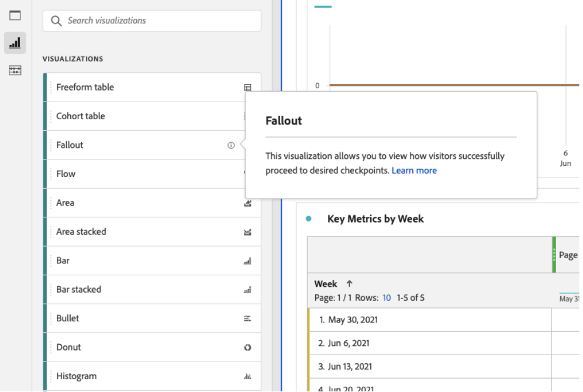This screenshot has width=583, height=392.
Task: Follow the Learn more link in tooltip
Action: click(x=414, y=171)
